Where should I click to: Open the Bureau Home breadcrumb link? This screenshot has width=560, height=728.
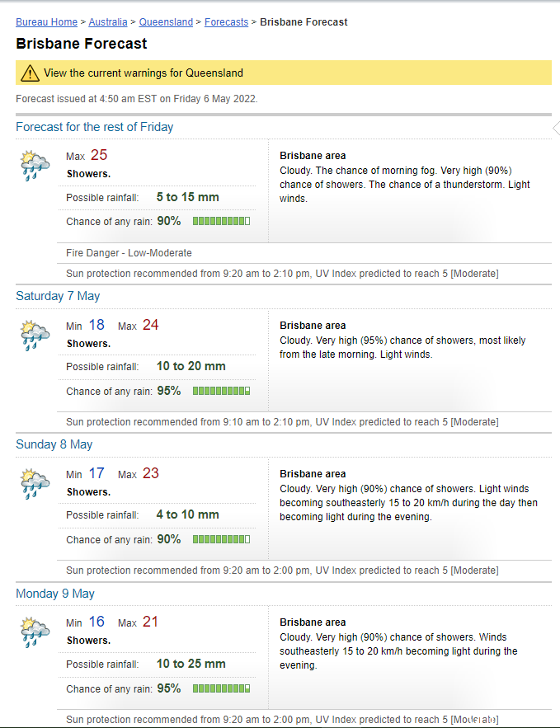coord(46,21)
